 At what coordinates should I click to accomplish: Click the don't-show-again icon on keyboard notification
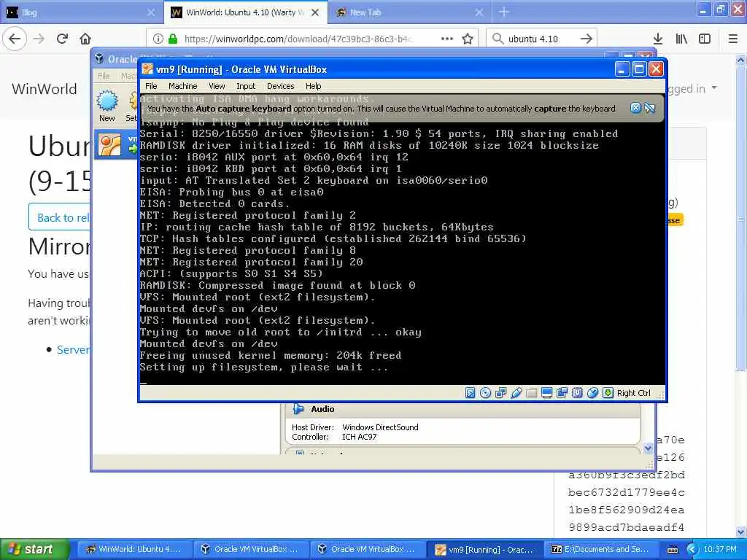tap(649, 108)
